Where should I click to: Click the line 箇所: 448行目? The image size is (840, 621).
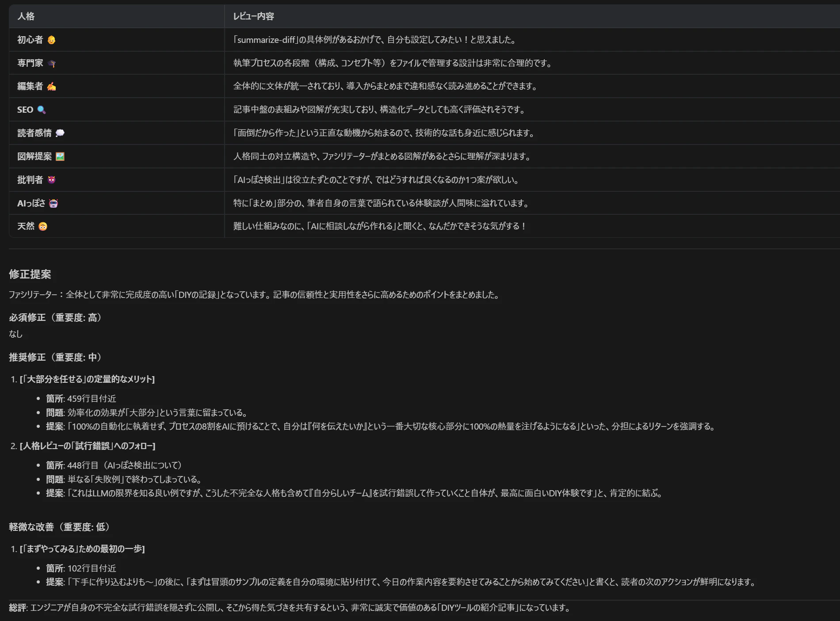coord(114,465)
